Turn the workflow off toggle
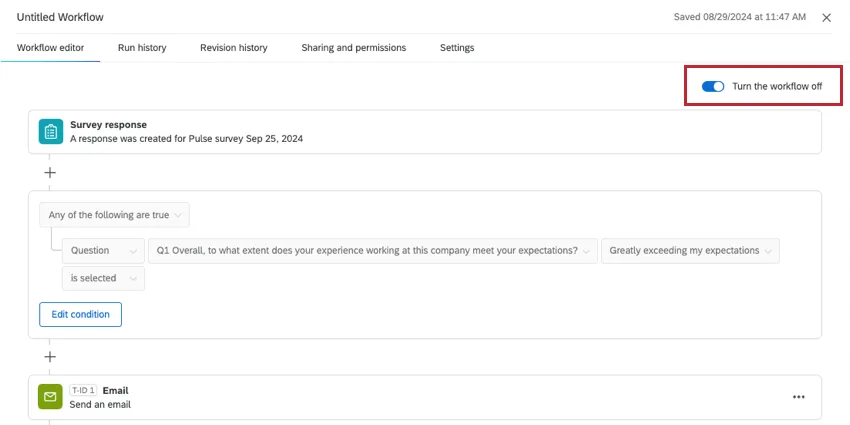850x425 pixels. (713, 87)
